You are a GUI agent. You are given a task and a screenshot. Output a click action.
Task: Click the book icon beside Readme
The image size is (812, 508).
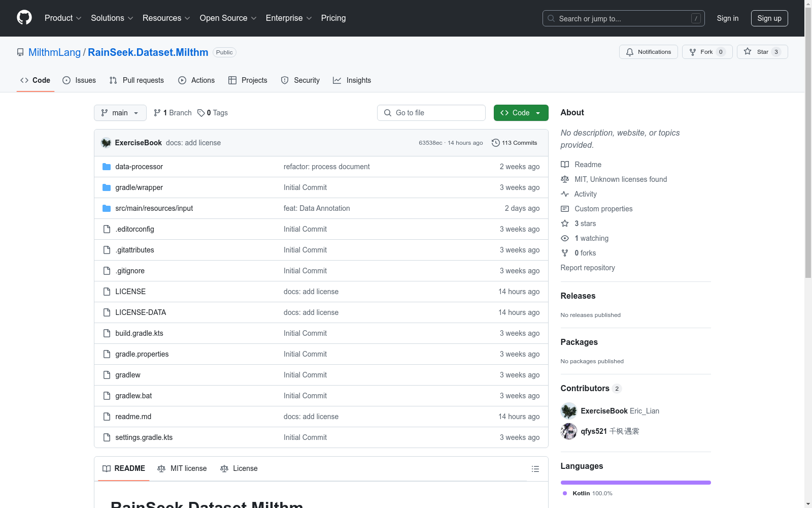point(565,165)
